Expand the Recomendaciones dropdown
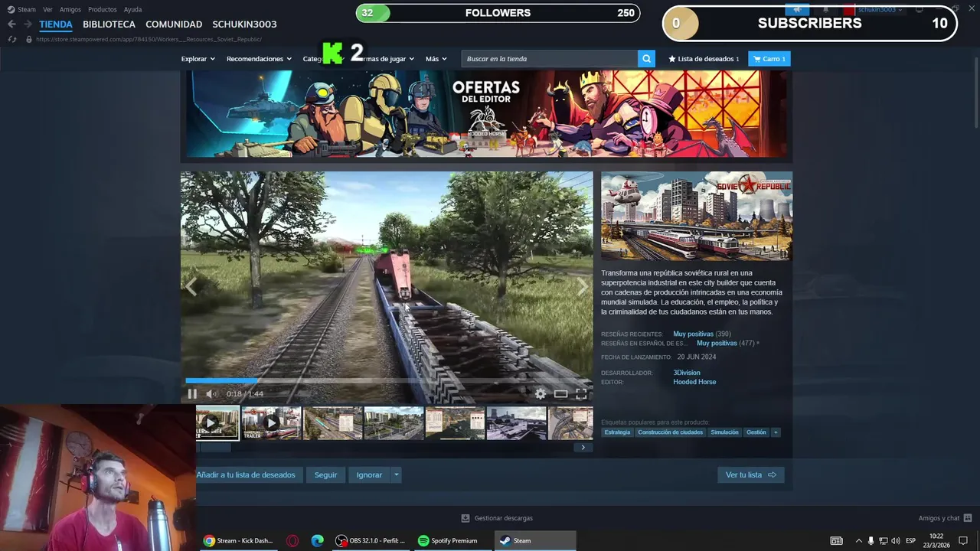Screen dimensions: 980x551 (259, 59)
